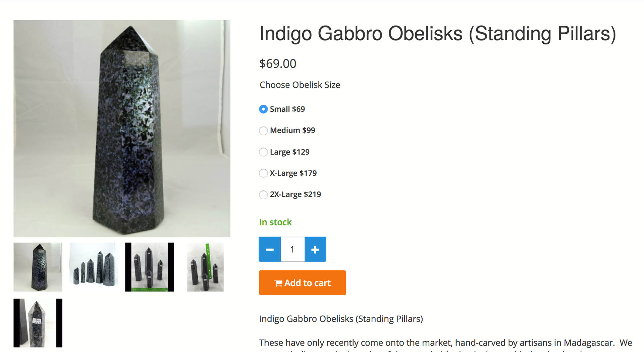Select the Large $129 obelisk size
This screenshot has width=644, height=352.
pyautogui.click(x=263, y=152)
